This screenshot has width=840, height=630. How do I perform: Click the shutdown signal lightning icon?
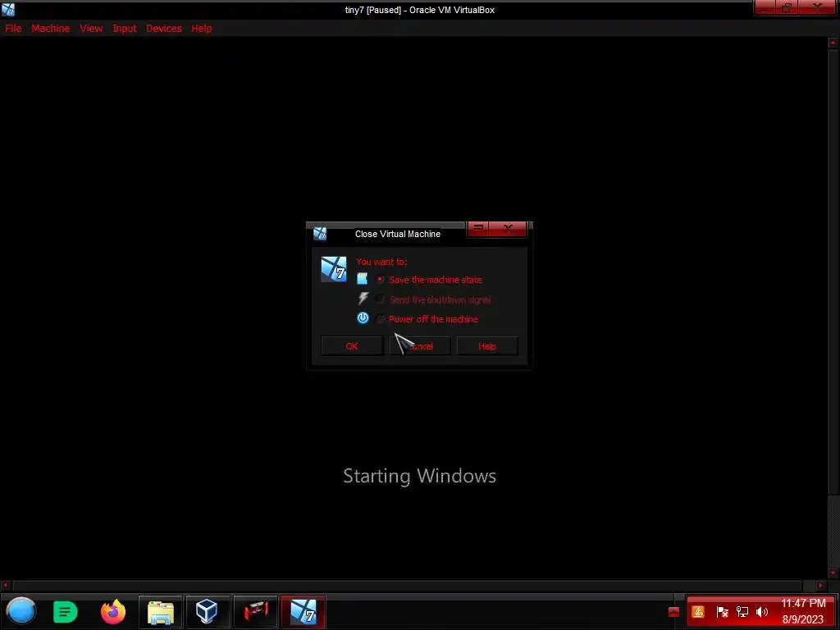point(363,299)
